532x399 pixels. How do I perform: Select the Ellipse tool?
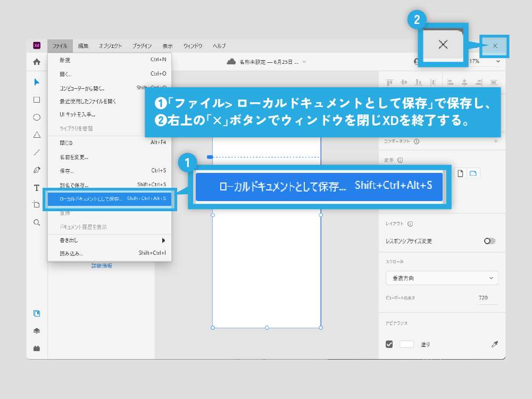coord(37,118)
